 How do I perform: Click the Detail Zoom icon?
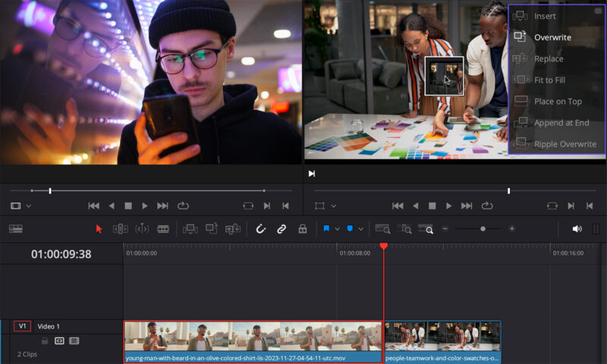coord(404,228)
